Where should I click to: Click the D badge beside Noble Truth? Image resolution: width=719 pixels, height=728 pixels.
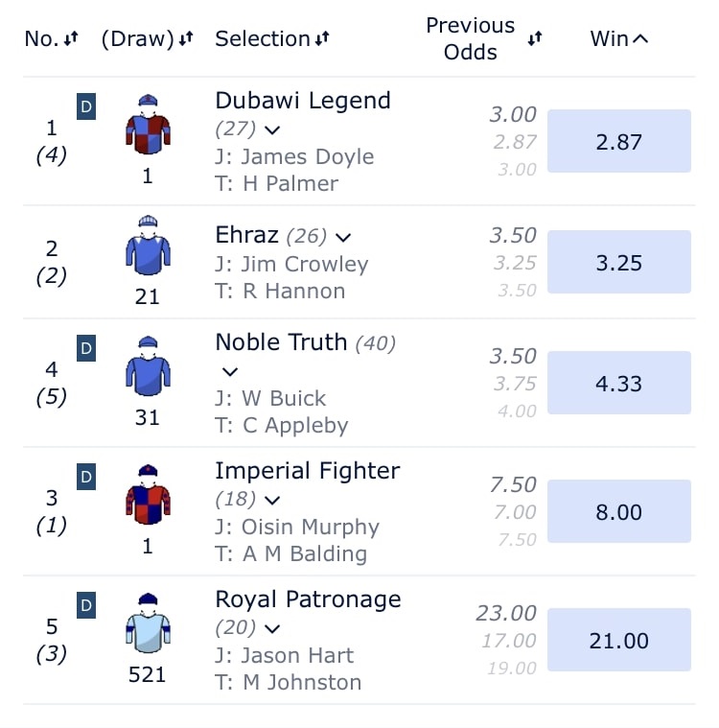click(x=86, y=347)
